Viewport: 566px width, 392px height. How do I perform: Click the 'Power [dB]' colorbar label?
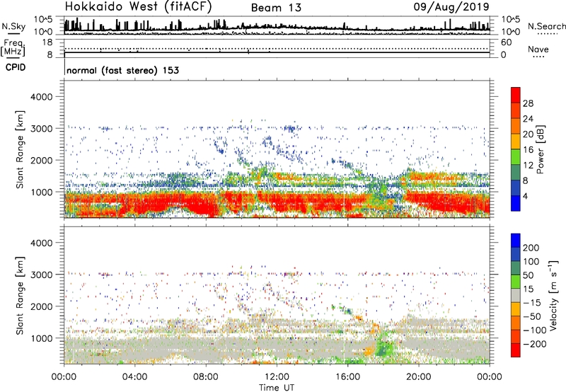click(x=541, y=149)
